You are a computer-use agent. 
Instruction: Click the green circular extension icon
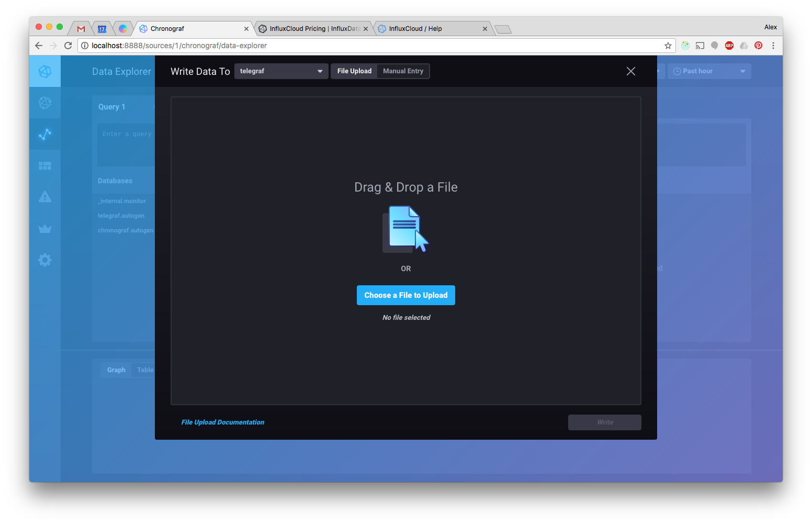[x=685, y=46]
